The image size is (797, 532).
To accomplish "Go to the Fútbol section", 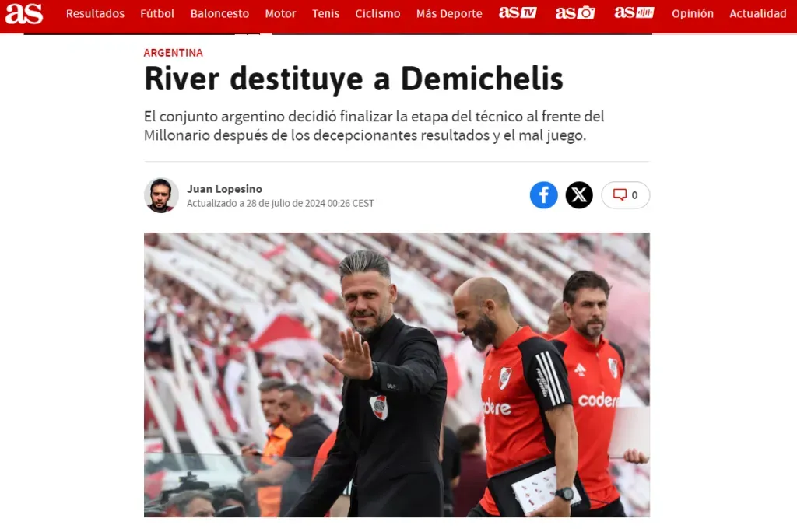I will click(x=157, y=14).
